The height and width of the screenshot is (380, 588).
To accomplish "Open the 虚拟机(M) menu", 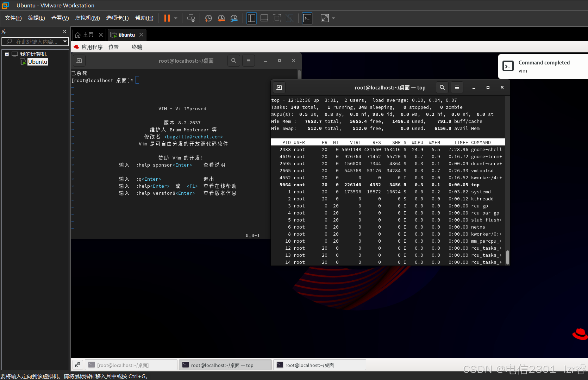I will 88,18.
